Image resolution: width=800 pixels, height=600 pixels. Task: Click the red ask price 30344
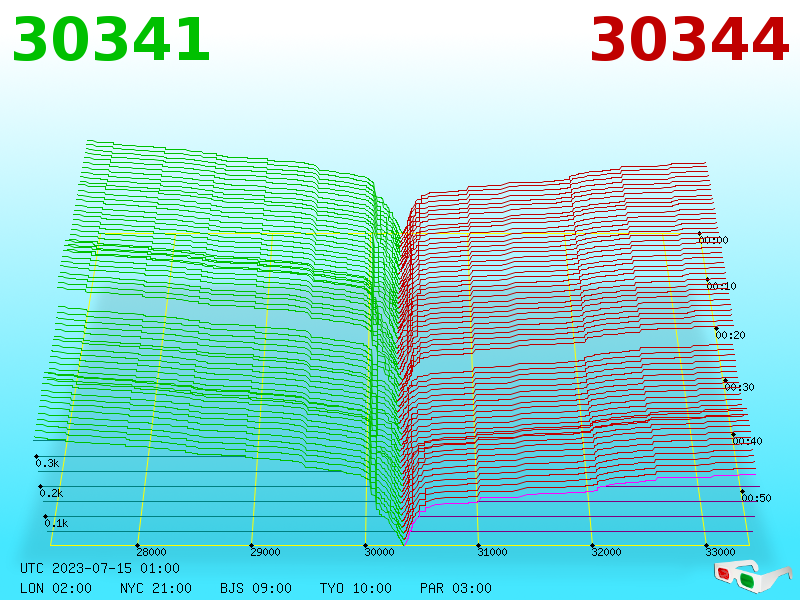tap(689, 40)
